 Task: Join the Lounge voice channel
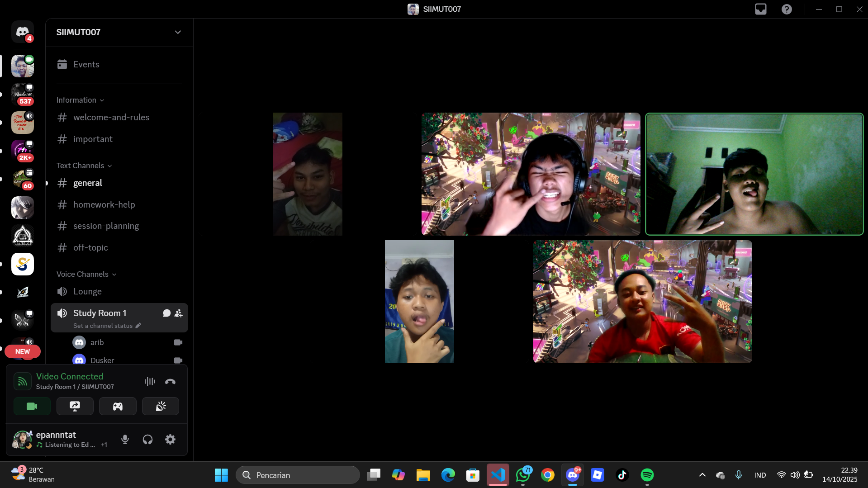click(119, 291)
